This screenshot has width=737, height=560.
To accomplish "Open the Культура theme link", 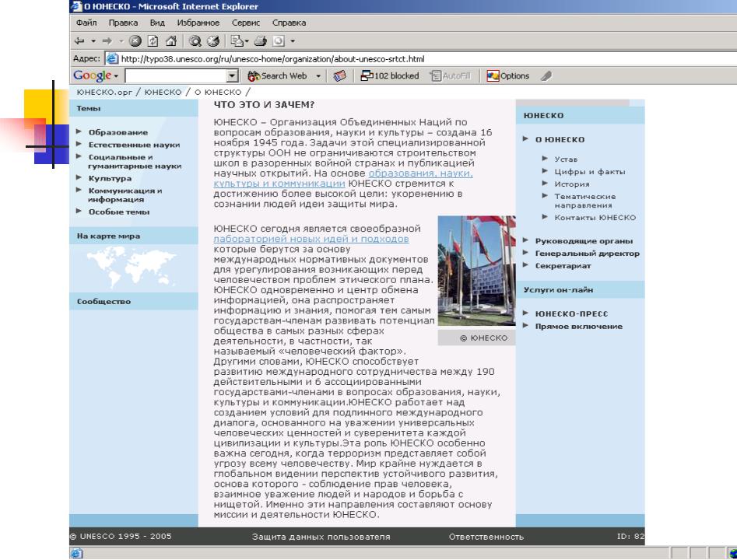I will pyautogui.click(x=110, y=179).
